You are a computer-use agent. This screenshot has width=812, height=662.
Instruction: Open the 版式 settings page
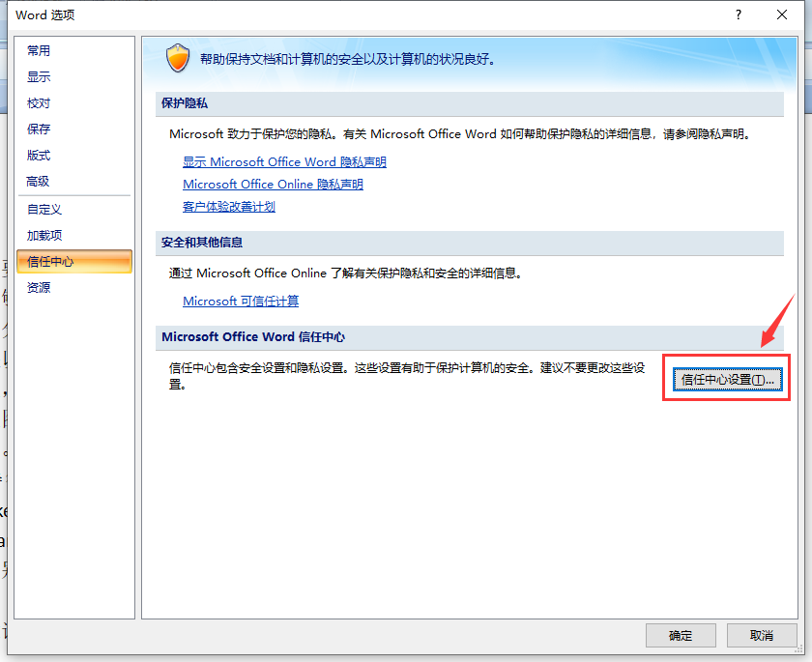tap(39, 155)
